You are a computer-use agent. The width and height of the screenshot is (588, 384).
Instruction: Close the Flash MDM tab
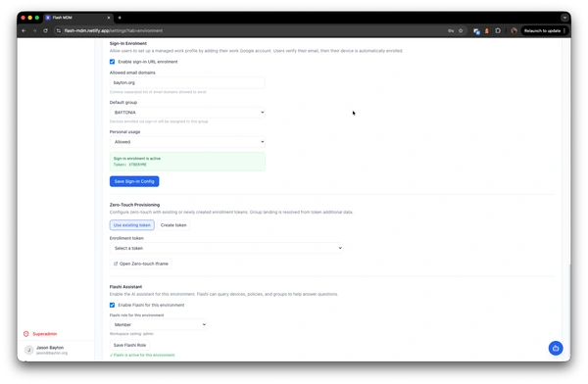click(x=109, y=18)
